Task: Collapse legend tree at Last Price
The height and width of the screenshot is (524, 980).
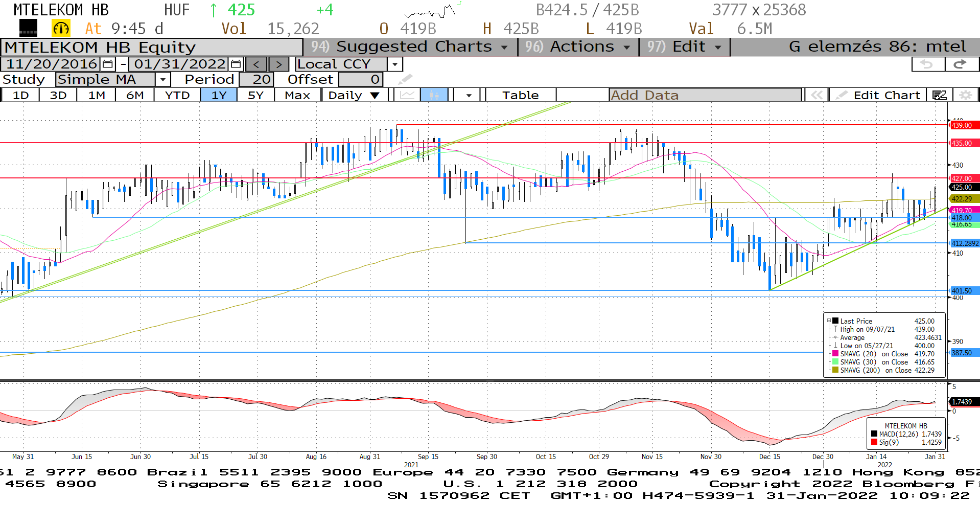Action: [x=829, y=321]
